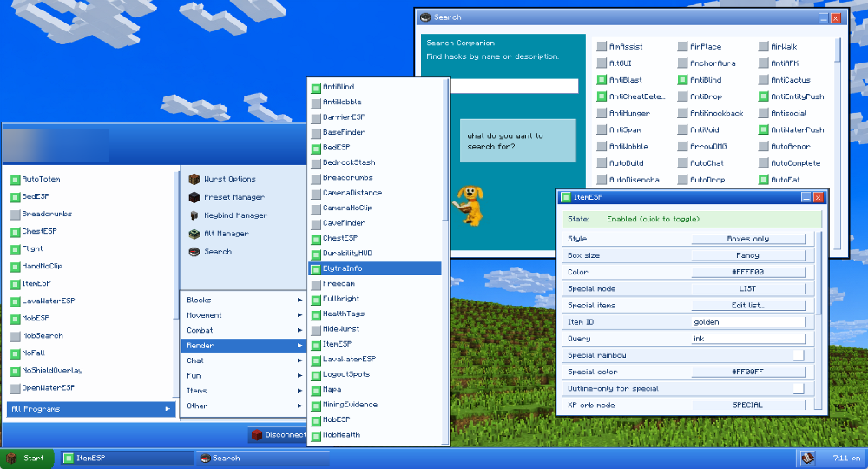Click the Render submenu scrollbar
This screenshot has height=469, width=868.
[445, 149]
